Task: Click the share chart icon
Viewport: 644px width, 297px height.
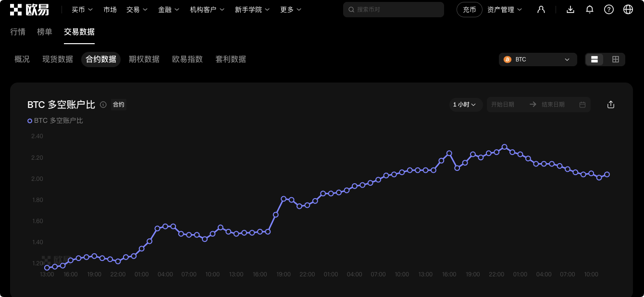Action: [611, 105]
